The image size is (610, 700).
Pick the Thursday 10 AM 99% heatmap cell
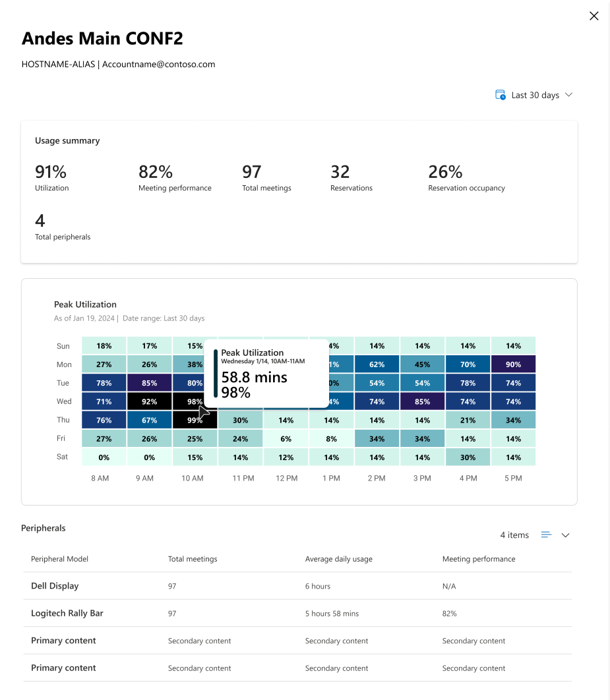point(195,420)
